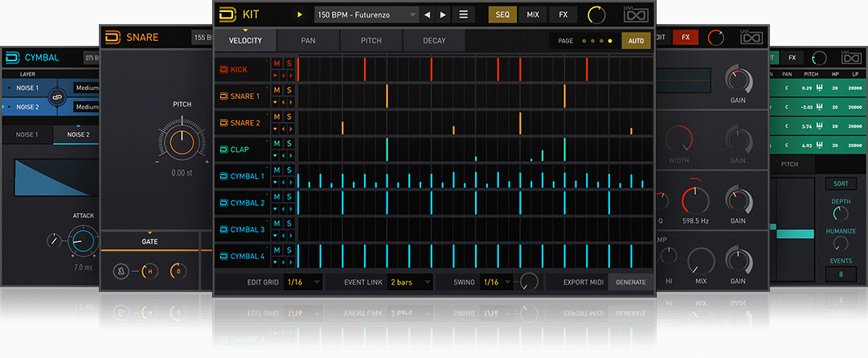Go to the previous preset with left arrow
The image size is (868, 358).
[428, 14]
